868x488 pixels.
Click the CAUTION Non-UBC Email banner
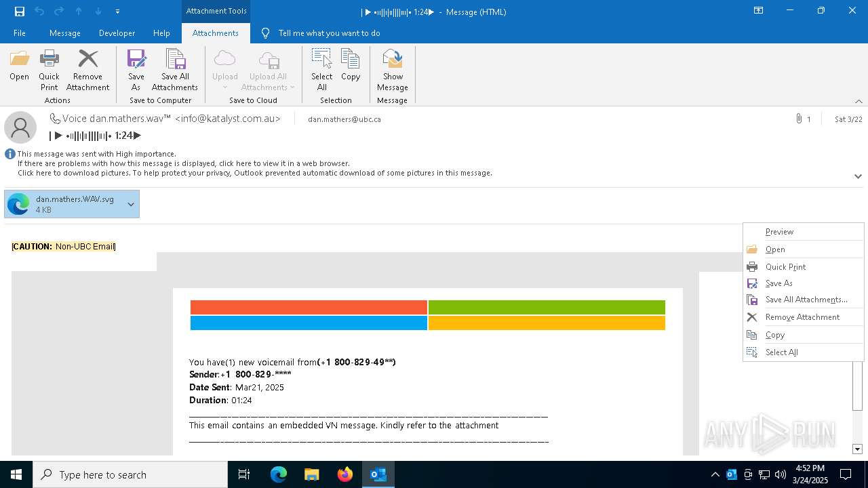click(x=64, y=247)
